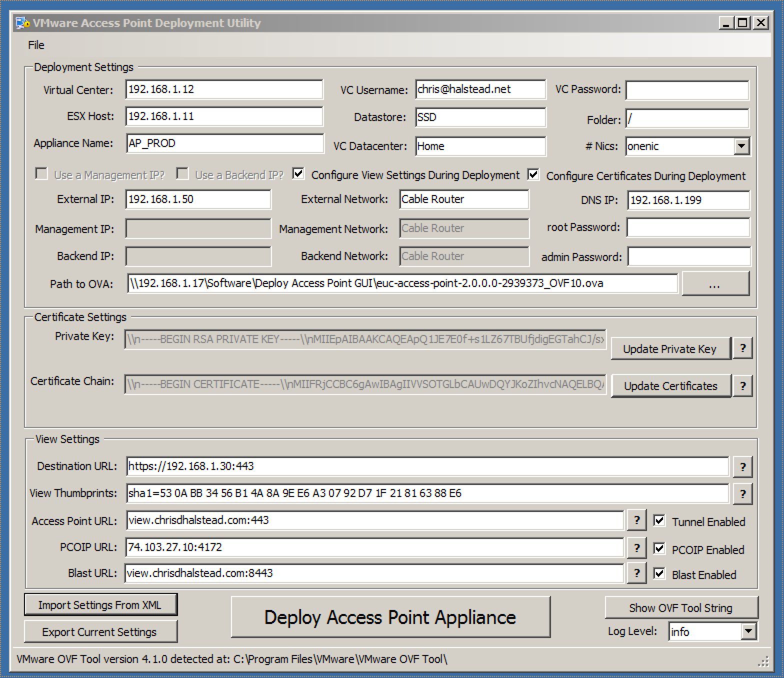Click Export Current Settings button
784x678 pixels.
100,632
